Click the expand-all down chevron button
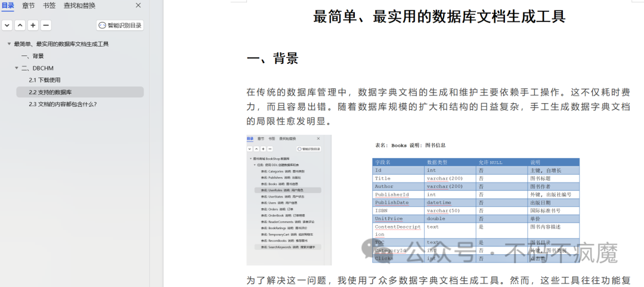Viewport: 644px width, 287px height. [7, 26]
